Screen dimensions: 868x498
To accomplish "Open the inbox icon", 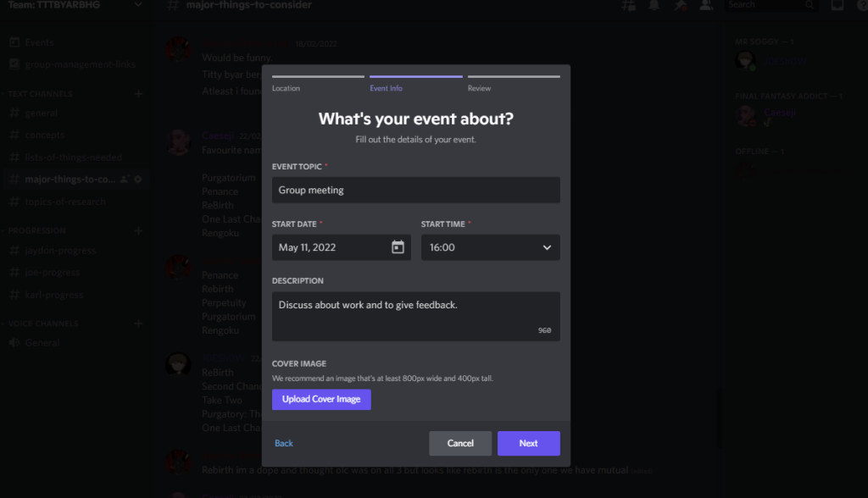I will [837, 6].
